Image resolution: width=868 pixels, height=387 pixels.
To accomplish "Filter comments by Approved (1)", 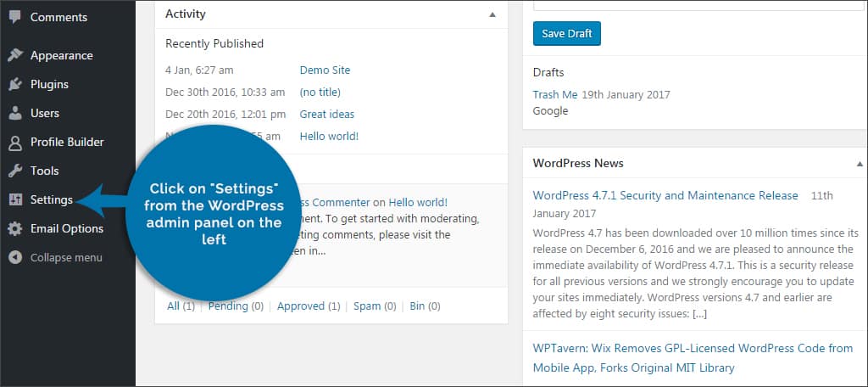I will point(309,306).
